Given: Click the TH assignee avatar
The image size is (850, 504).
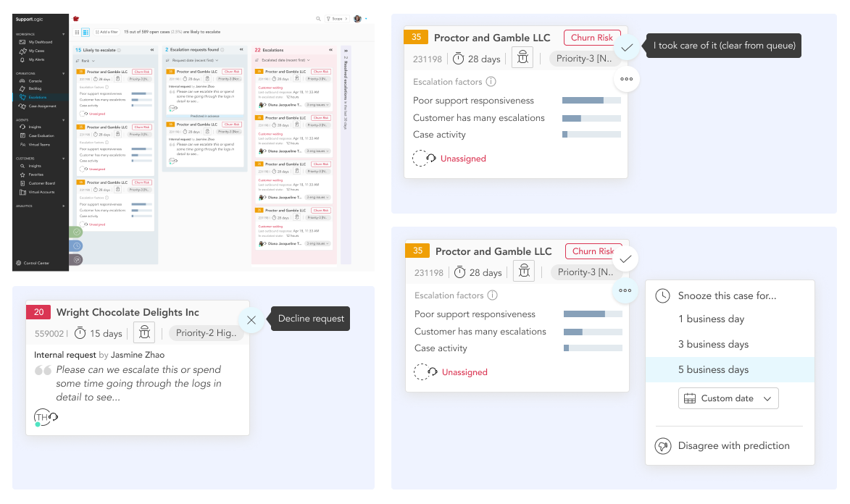Looking at the screenshot, I should (x=42, y=417).
